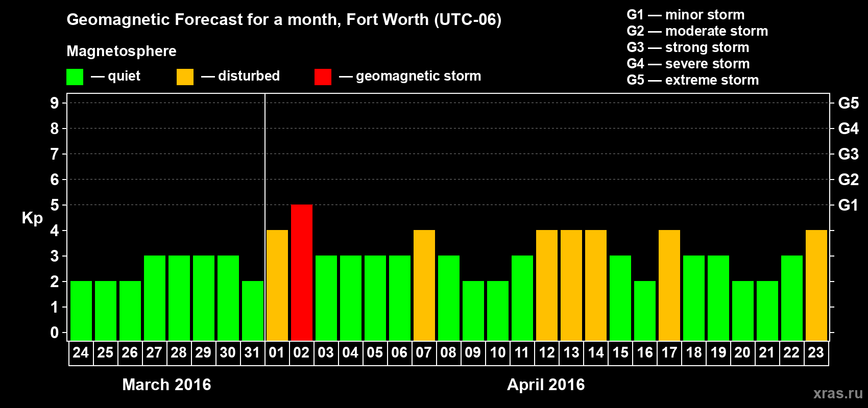Click the green bar for March 27

155,298
